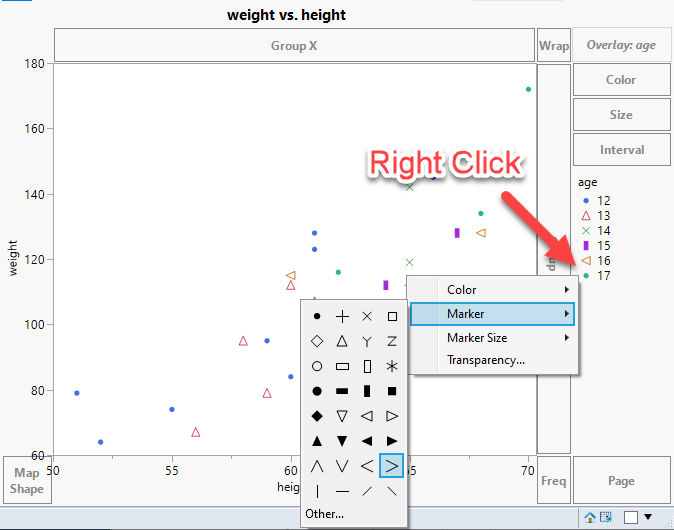Screen dimensions: 674x530
Task: Pick the forward slash marker
Action: point(367,491)
